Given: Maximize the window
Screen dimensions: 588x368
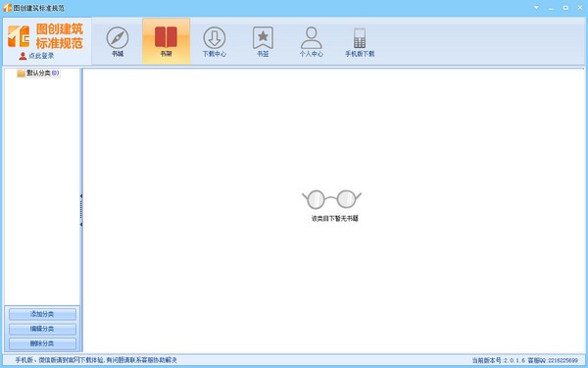Looking at the screenshot, I should [565, 8].
